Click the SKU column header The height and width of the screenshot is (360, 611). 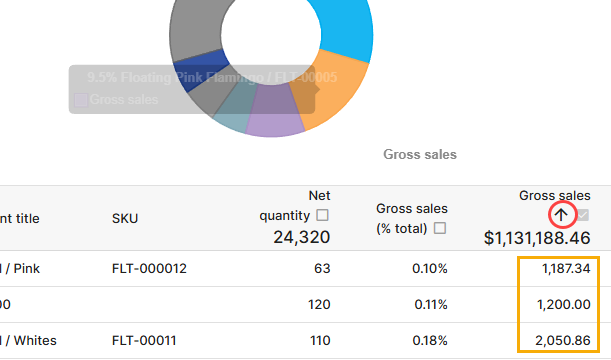pos(125,219)
